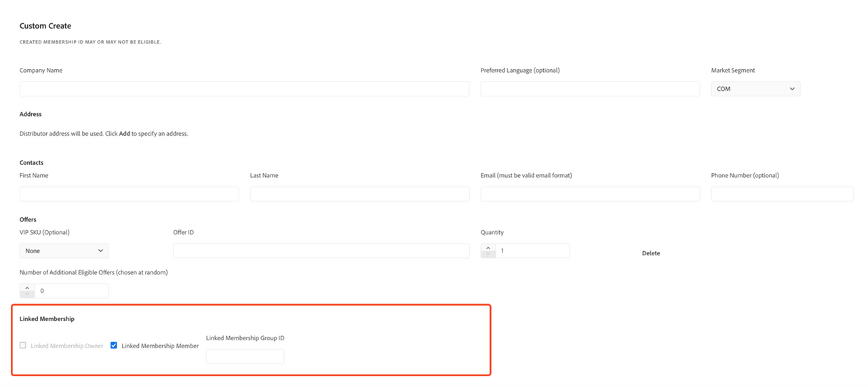Decrement Number of Additional Eligible Offers
The height and width of the screenshot is (387, 868).
27,295
